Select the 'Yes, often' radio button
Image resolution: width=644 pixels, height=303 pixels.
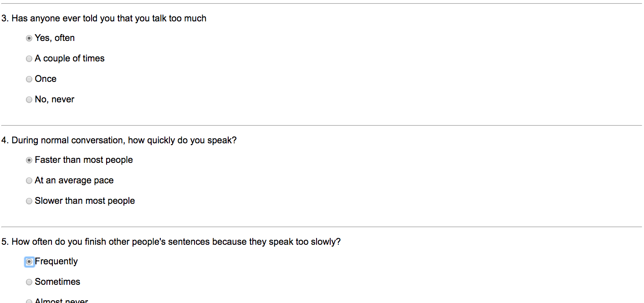coord(29,38)
